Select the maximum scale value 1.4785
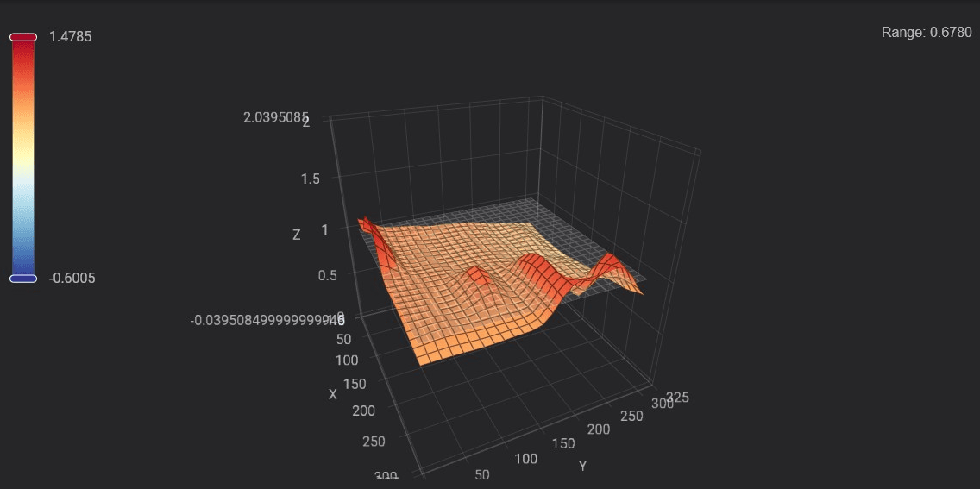980x489 pixels. [x=71, y=37]
